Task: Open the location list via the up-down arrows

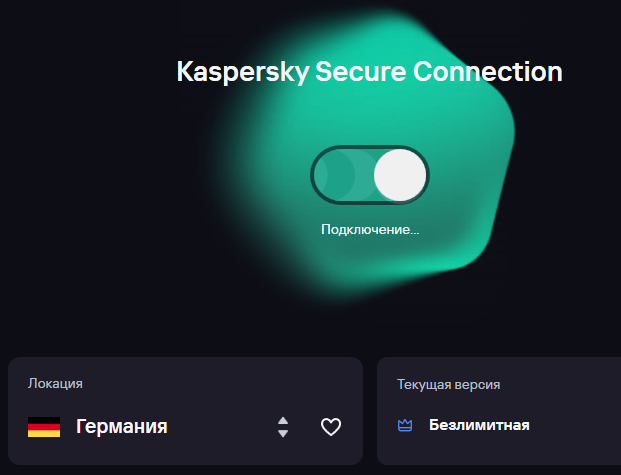Action: click(283, 427)
